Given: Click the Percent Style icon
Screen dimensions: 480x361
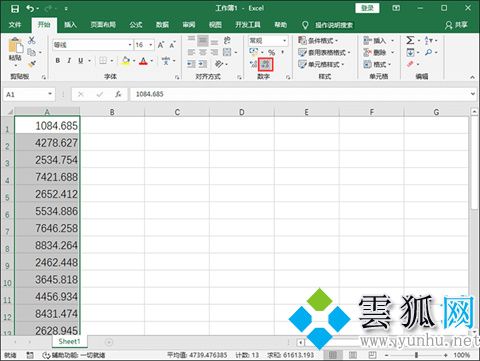Looking at the screenshot, I should pos(272,52).
